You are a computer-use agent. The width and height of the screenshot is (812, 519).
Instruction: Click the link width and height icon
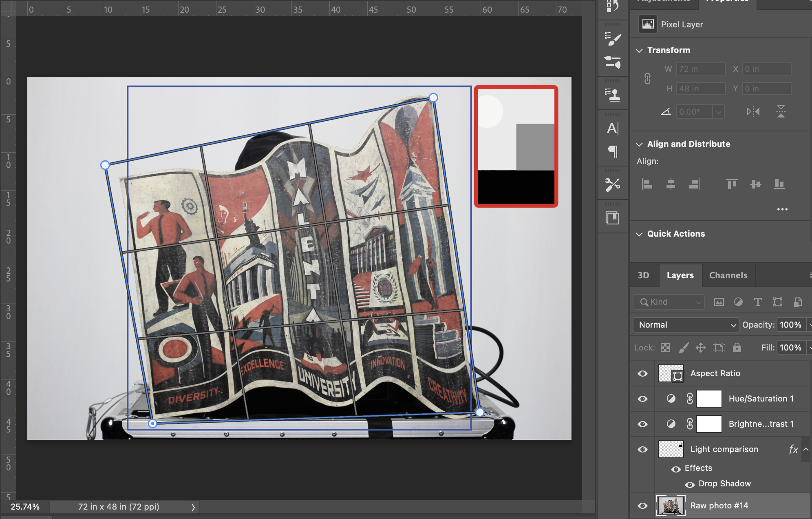click(x=647, y=78)
